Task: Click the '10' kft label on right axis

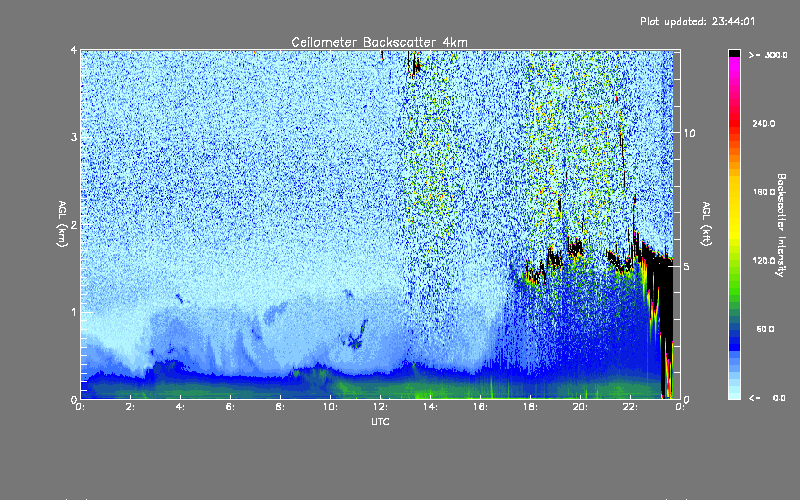Action: [x=689, y=133]
